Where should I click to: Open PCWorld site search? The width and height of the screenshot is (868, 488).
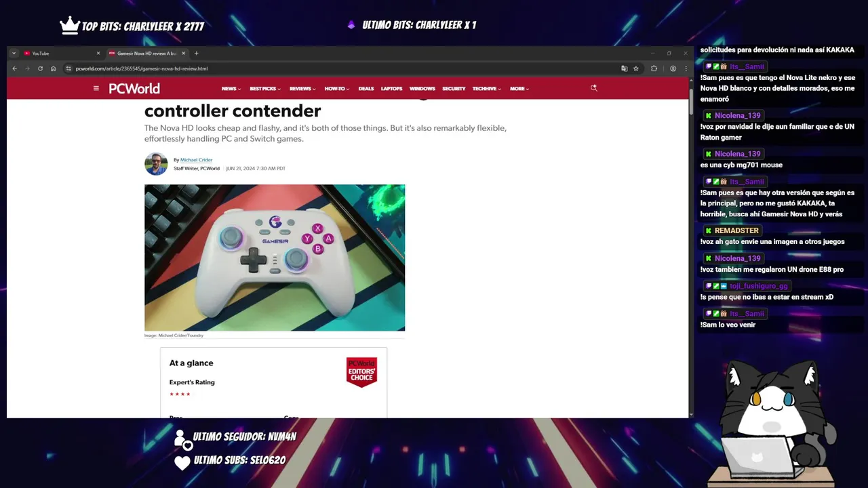click(594, 88)
